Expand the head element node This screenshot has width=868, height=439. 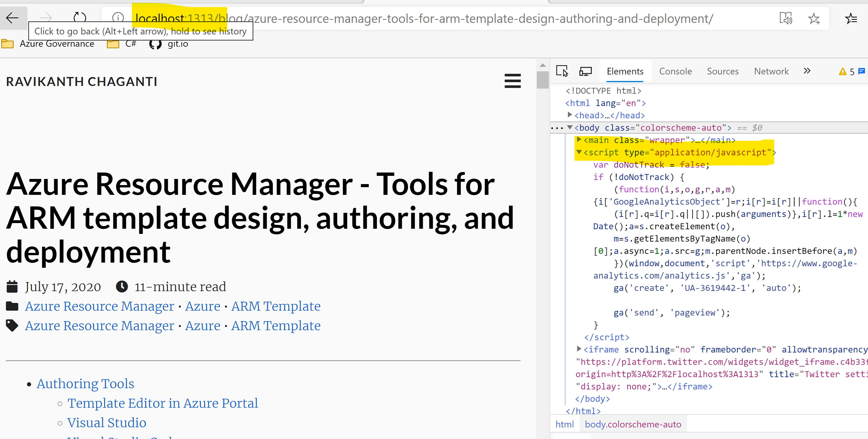click(570, 115)
